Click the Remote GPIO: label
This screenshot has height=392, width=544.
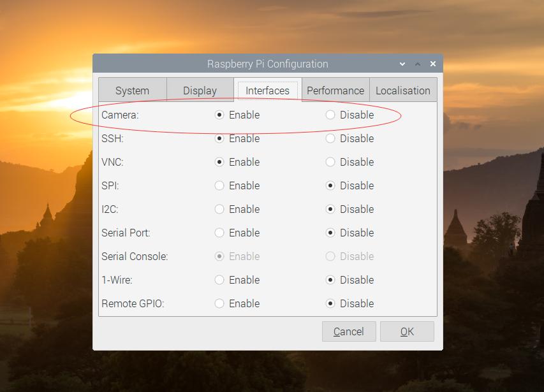pyautogui.click(x=133, y=303)
